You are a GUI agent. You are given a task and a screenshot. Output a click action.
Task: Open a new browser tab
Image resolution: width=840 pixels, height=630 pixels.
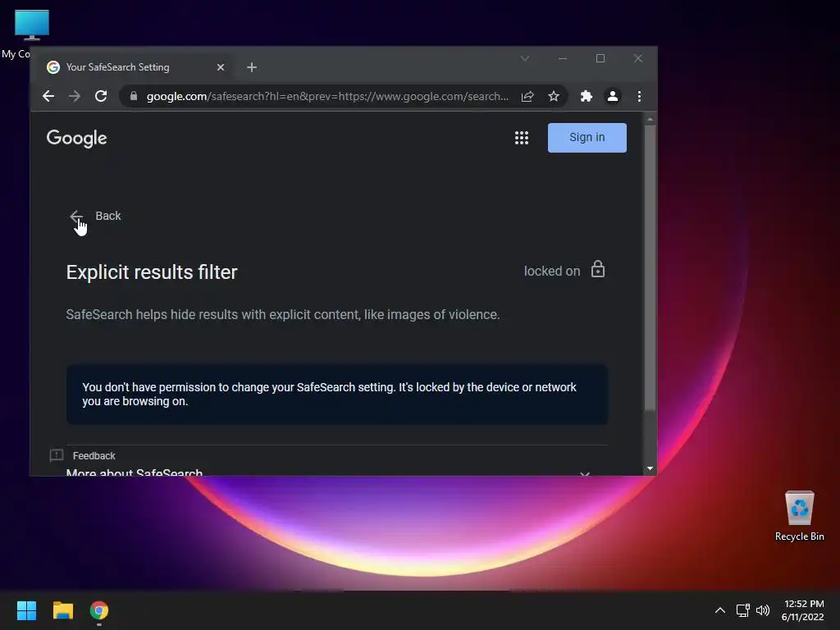(252, 67)
